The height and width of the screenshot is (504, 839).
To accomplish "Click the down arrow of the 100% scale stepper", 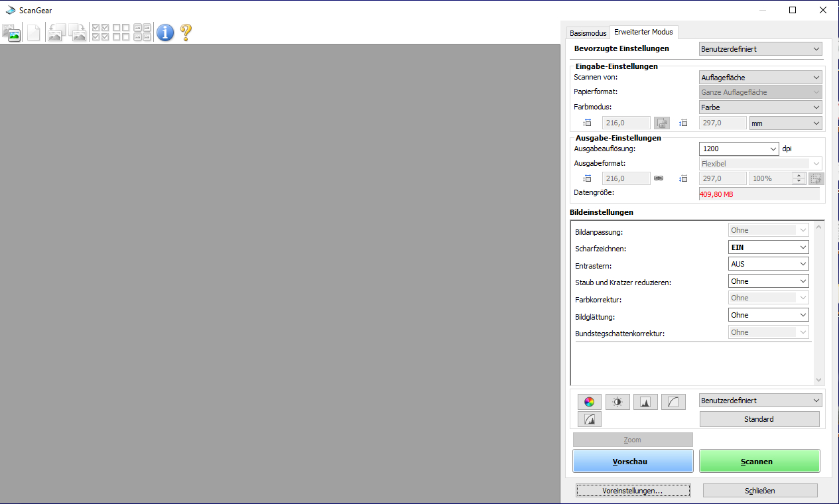I will click(799, 182).
